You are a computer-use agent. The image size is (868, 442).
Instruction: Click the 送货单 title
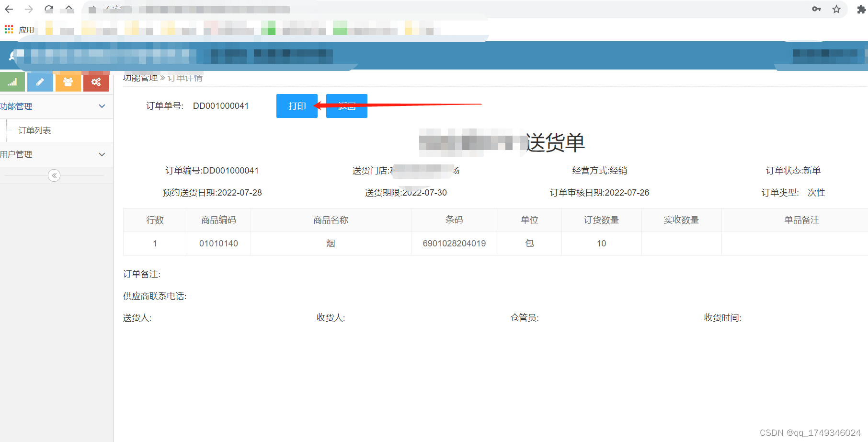[x=556, y=143]
